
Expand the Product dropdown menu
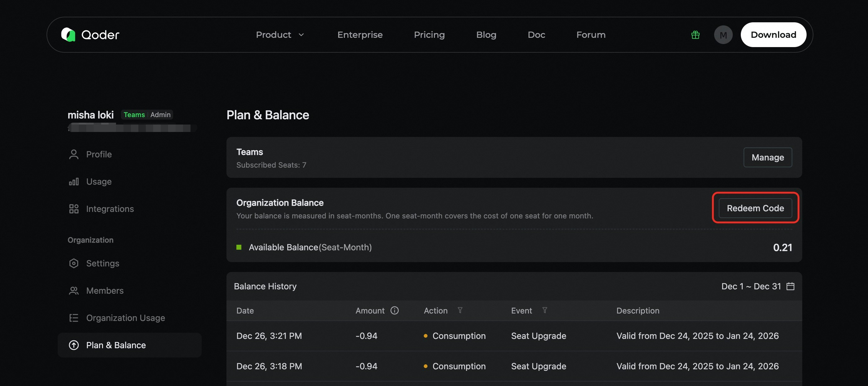coord(280,35)
